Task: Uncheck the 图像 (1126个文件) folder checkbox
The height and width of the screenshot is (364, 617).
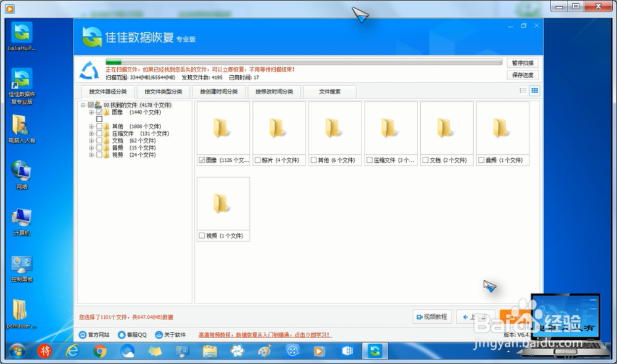Action: 202,160
